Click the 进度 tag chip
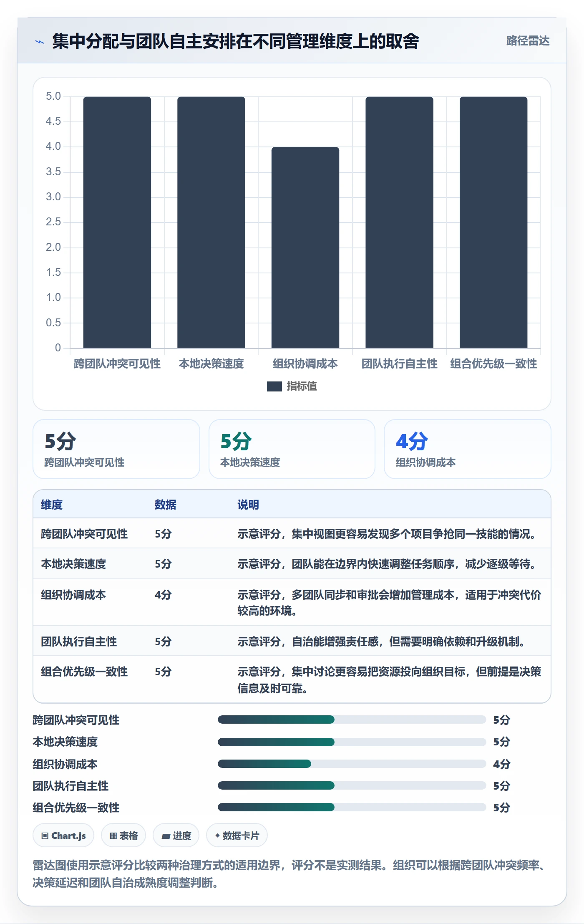584x924 pixels. pyautogui.click(x=176, y=836)
